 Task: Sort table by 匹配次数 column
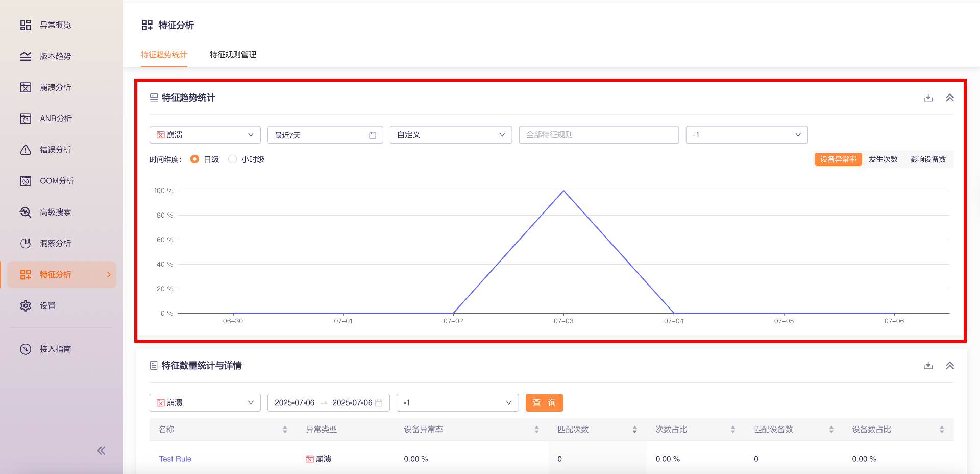click(634, 430)
